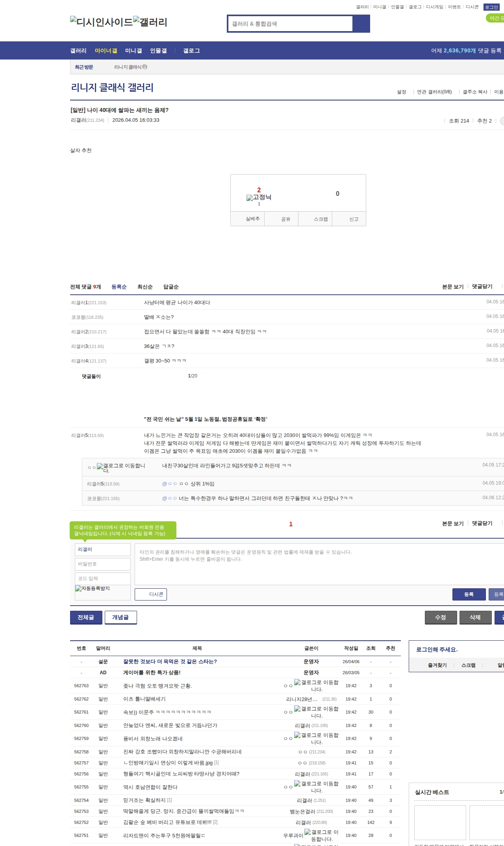The image size is (504, 846).
Task: Open the gallery 설정 menu
Action: tap(401, 92)
